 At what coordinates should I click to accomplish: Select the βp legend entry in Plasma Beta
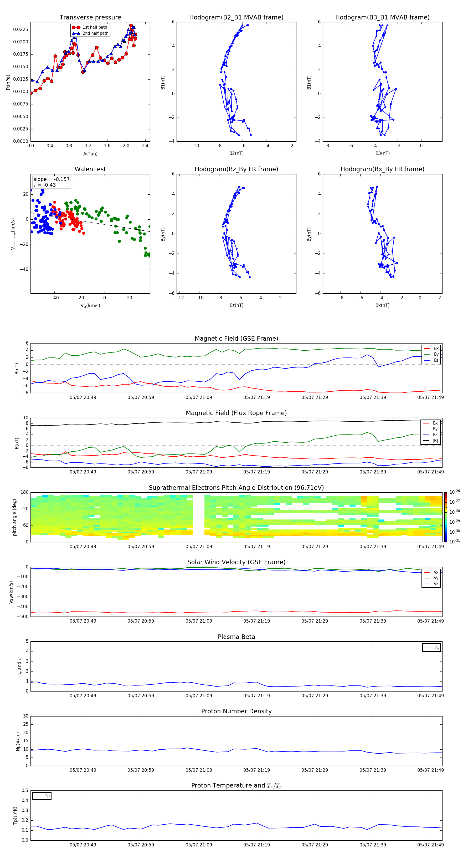pos(432,647)
